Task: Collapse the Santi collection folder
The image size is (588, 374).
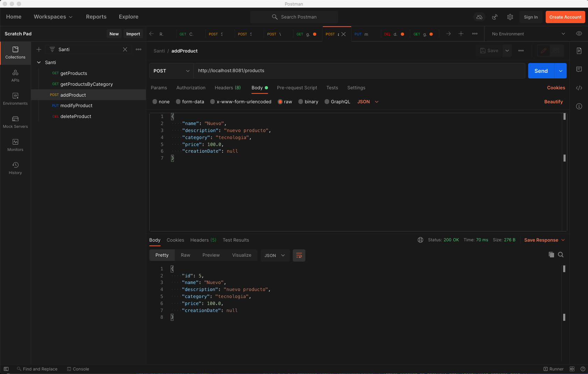Action: (x=39, y=62)
